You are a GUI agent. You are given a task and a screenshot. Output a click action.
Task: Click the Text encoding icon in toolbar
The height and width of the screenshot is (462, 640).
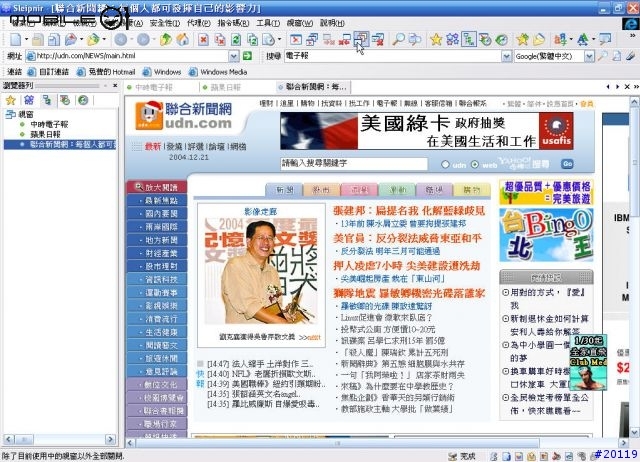(560, 40)
